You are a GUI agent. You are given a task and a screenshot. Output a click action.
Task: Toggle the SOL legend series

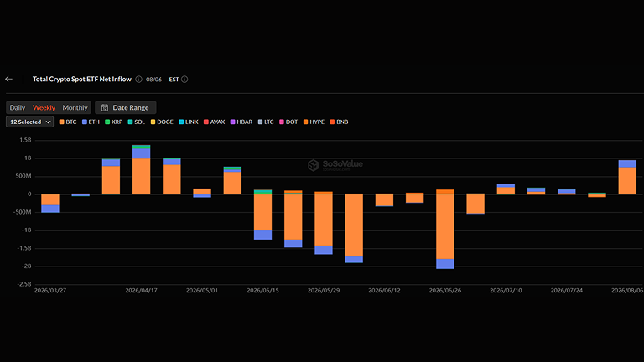click(x=137, y=122)
